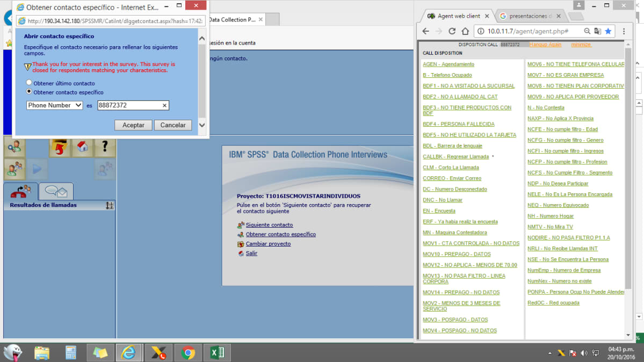Select B - Telefono Ocupado disposition
Screen dimensions: 644x362
click(x=447, y=75)
